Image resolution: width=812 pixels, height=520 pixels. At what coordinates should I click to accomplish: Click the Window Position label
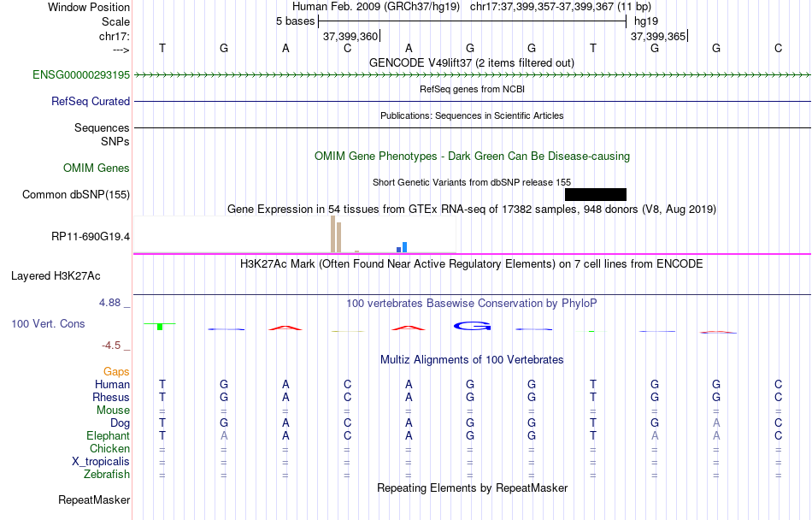click(x=89, y=7)
